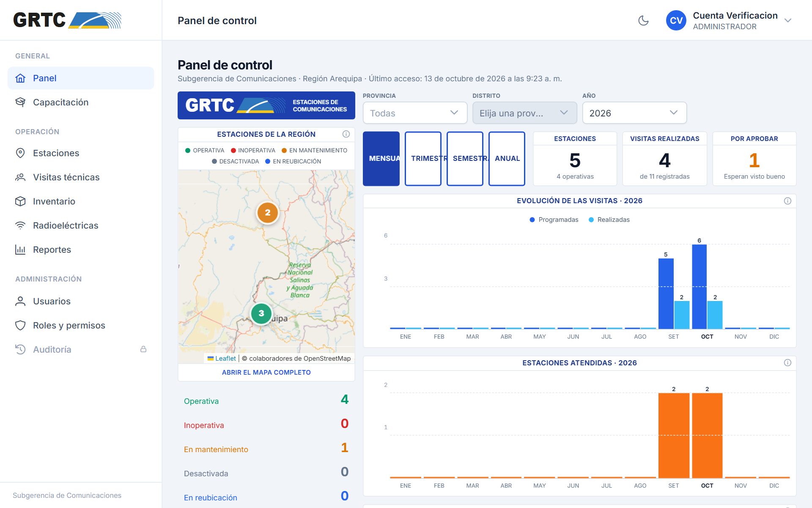Select the Mensual period tab
The height and width of the screenshot is (508, 812).
pyautogui.click(x=381, y=159)
